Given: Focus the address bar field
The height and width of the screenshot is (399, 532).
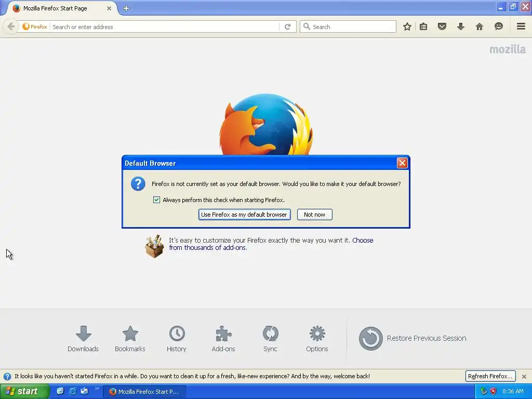Looking at the screenshot, I should 165,26.
